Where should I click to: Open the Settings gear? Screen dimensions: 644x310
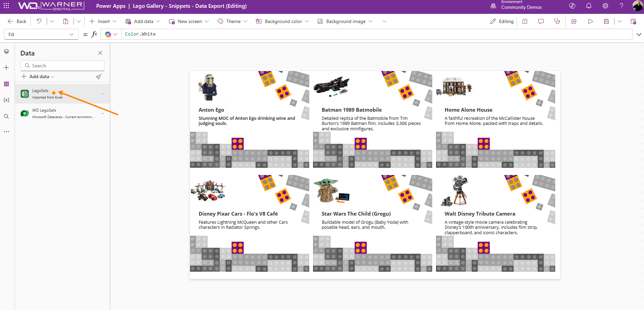pos(605,6)
